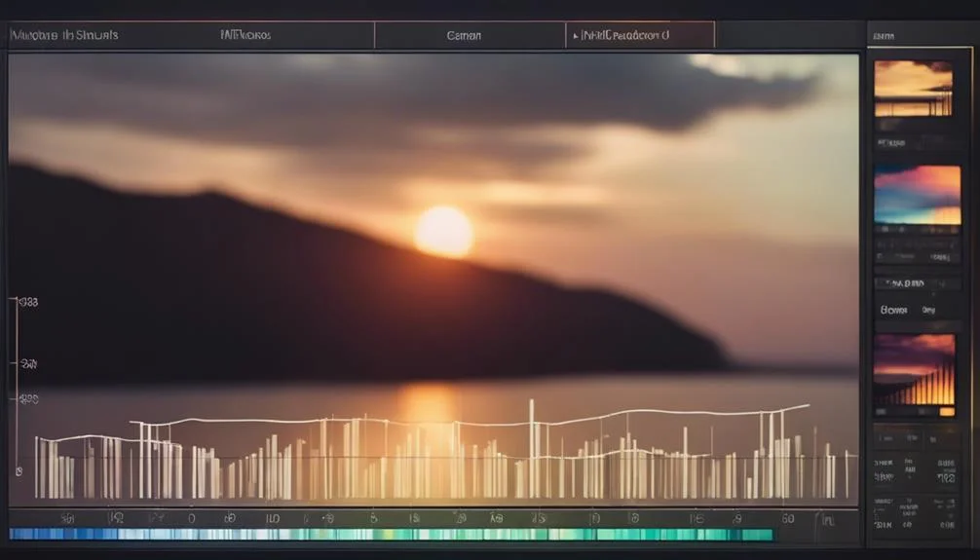Image resolution: width=980 pixels, height=560 pixels.
Task: Select the left option in sidebar middle panel
Action: point(894,310)
